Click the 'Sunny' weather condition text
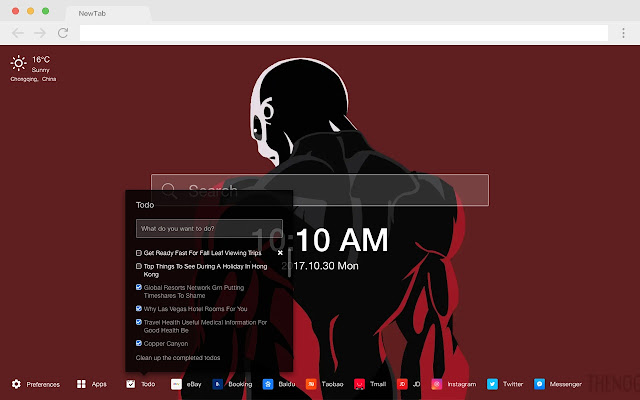640x400 pixels. pyautogui.click(x=40, y=70)
